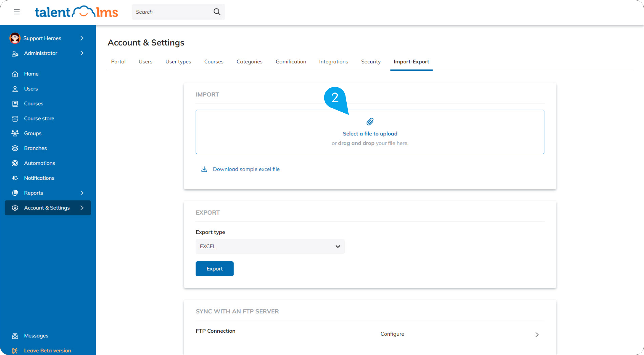Viewport: 644px width, 355px height.
Task: Click Configure for FTP Connection
Action: coord(392,334)
